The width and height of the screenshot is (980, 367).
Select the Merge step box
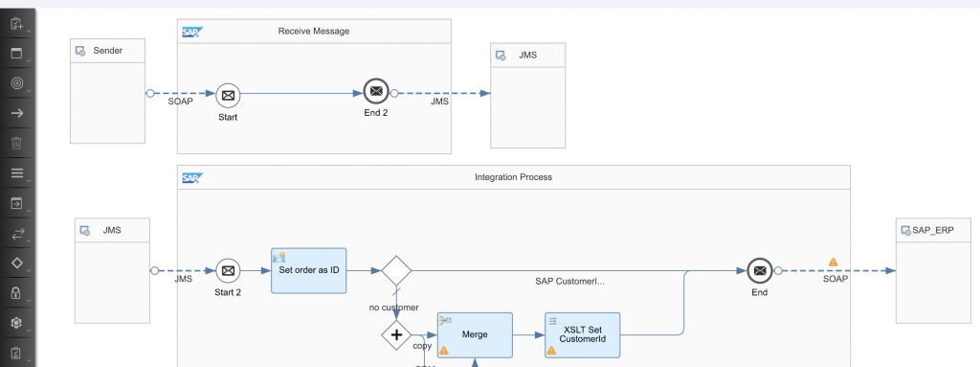click(475, 335)
